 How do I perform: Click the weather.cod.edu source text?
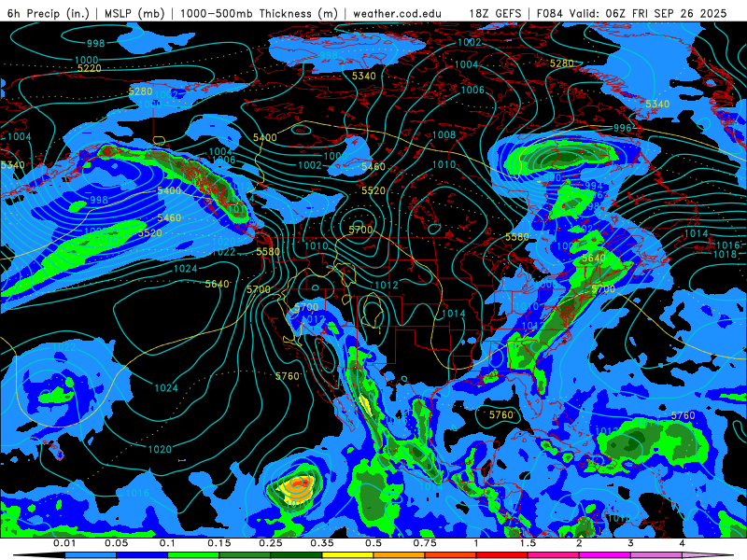coord(398,13)
